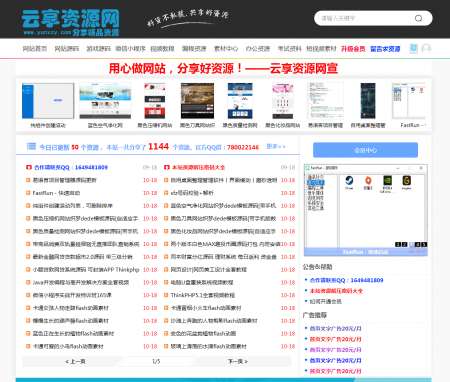Open the 素材中心 navigation item

click(x=226, y=49)
